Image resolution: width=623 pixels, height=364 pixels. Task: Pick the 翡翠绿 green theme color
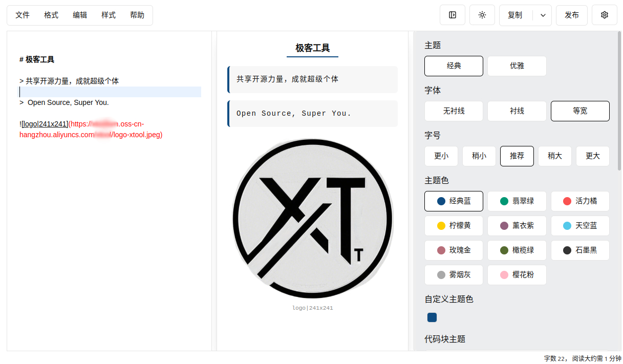(517, 201)
